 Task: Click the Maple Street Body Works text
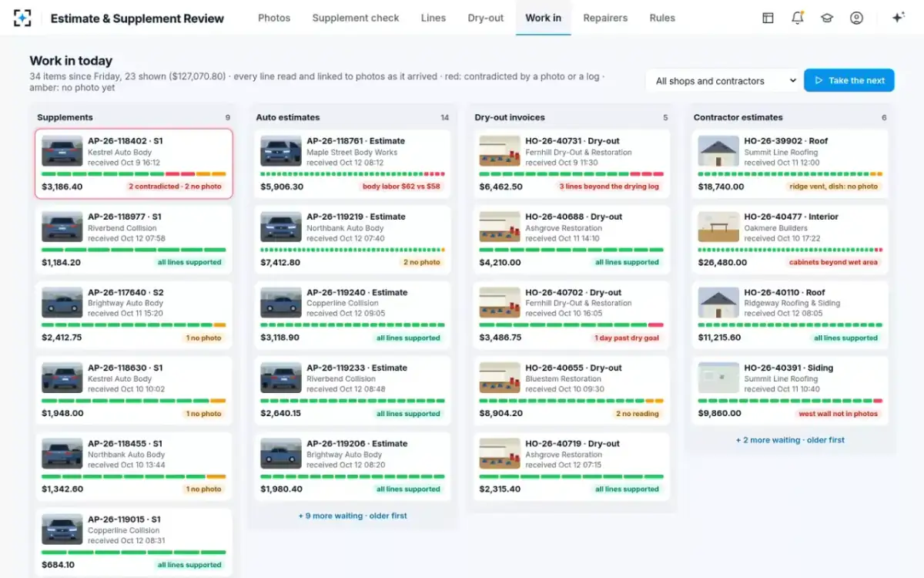[x=352, y=153]
